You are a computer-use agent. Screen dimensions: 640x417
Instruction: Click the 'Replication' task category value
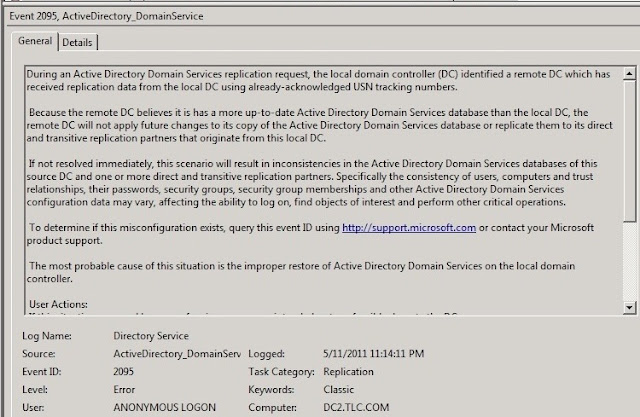348,372
